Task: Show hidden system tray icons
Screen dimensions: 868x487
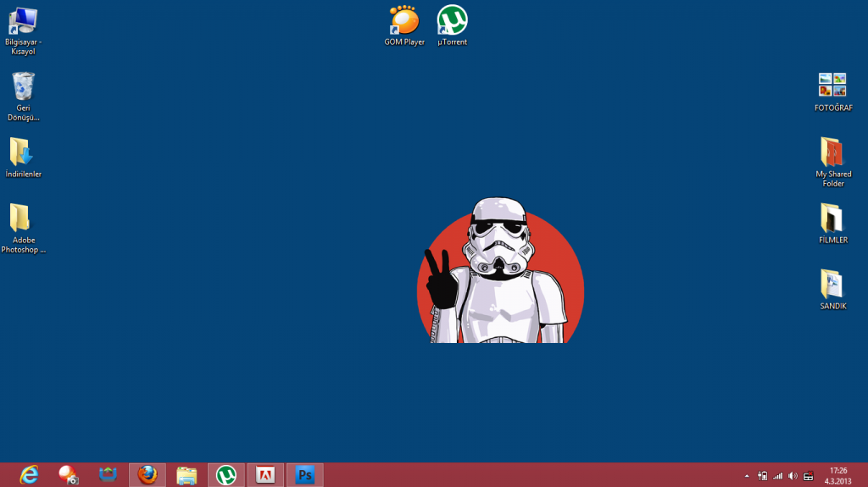Action: [x=747, y=476]
